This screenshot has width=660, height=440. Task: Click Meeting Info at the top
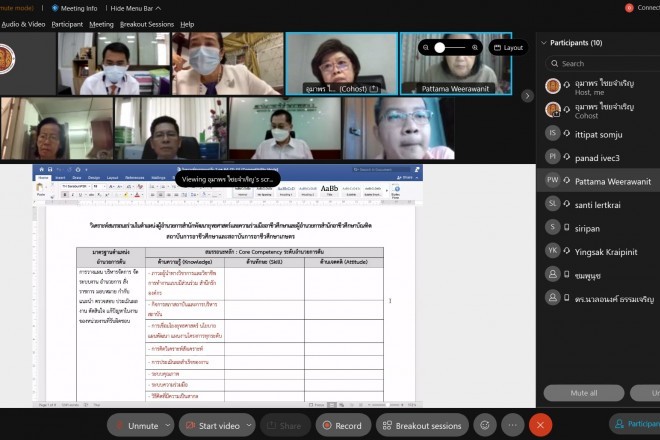click(74, 8)
